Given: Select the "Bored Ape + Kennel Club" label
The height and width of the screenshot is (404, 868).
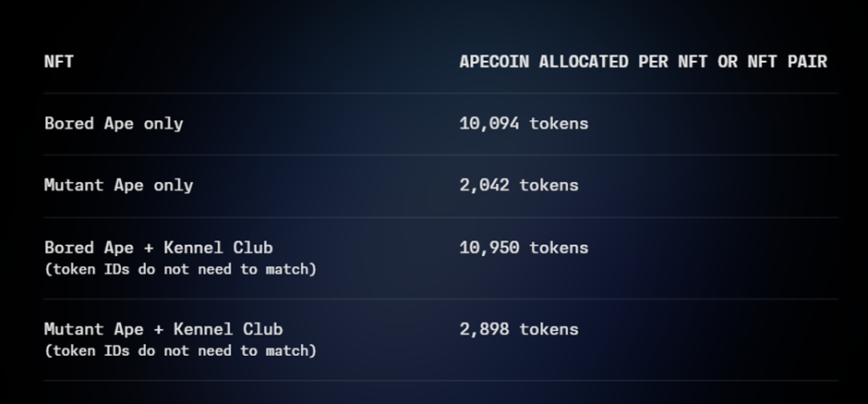Looking at the screenshot, I should tap(159, 248).
